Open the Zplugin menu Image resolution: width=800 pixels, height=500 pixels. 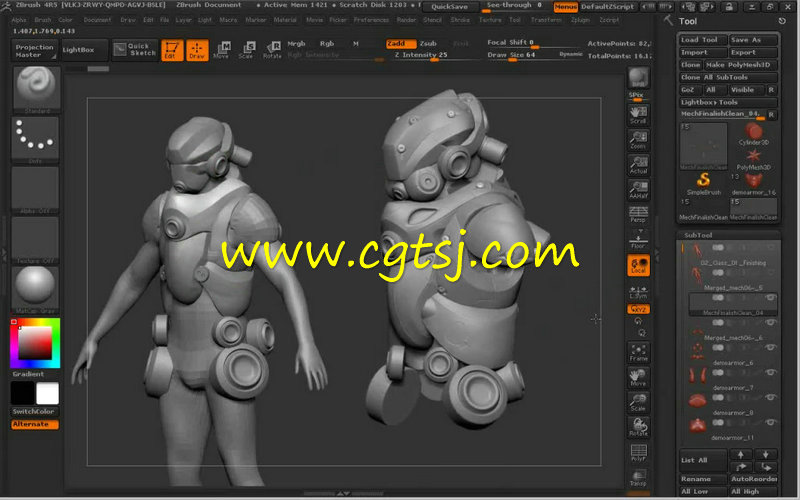pos(580,20)
